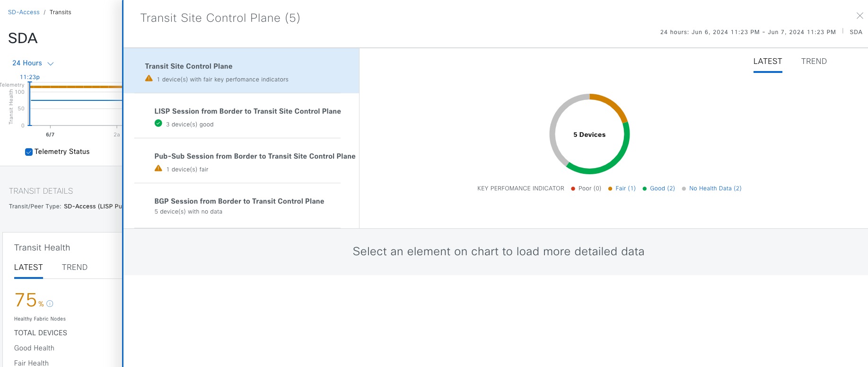Uncheck the Telemetry Status checkbox
The height and width of the screenshot is (367, 868).
point(29,152)
